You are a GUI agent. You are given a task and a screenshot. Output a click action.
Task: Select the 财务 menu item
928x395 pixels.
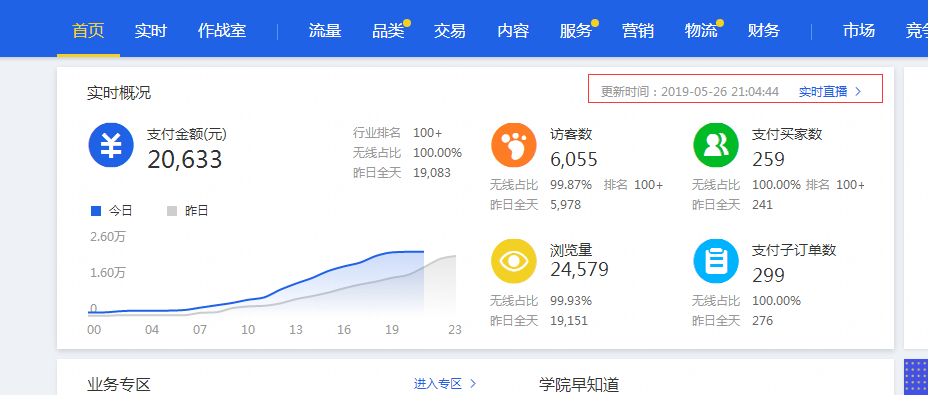tap(763, 30)
